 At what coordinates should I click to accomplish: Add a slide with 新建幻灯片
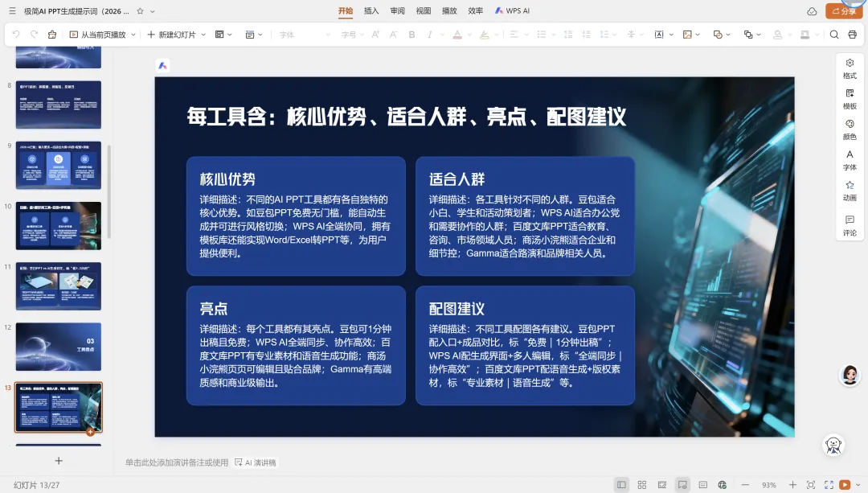(x=172, y=35)
